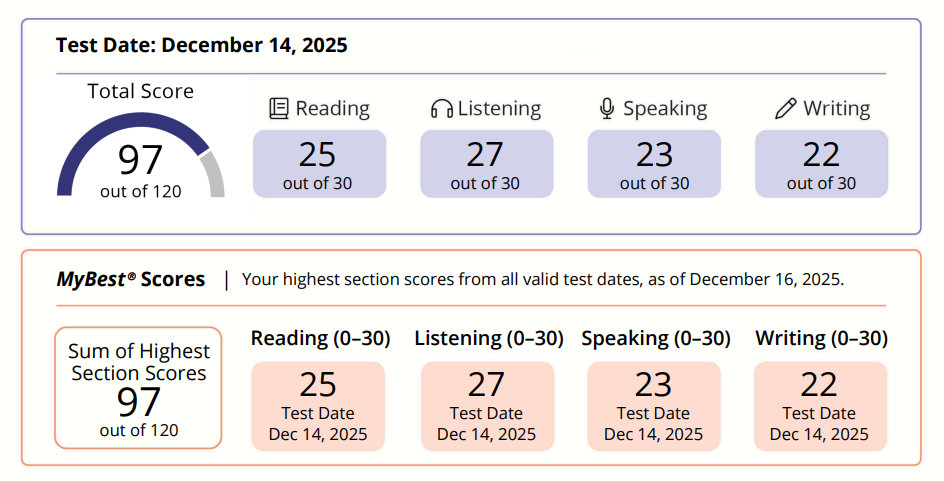Click the Total Score gauge arc
This screenshot has width=944, height=481.
(x=140, y=154)
